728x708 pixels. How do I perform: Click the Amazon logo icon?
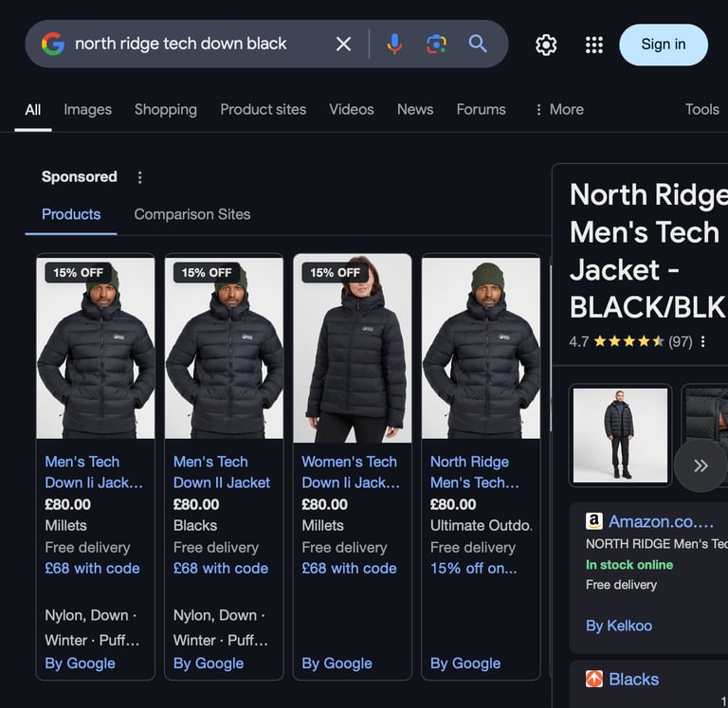pyautogui.click(x=593, y=521)
